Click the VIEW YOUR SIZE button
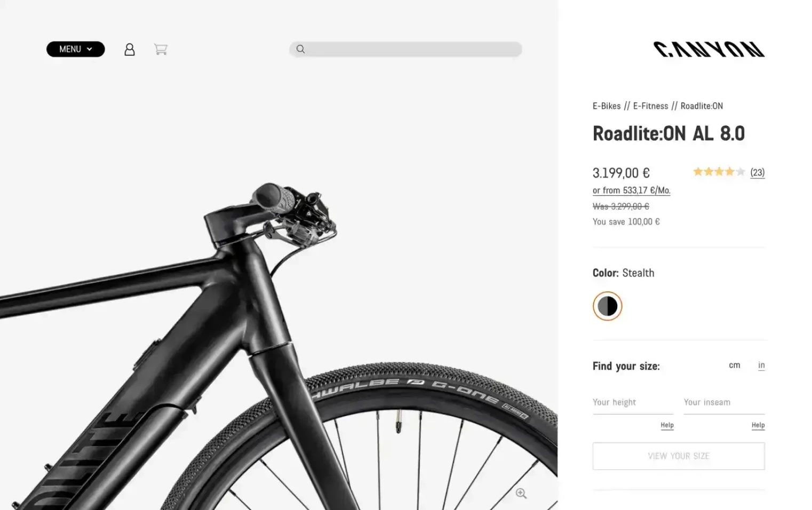The height and width of the screenshot is (510, 812). tap(679, 456)
